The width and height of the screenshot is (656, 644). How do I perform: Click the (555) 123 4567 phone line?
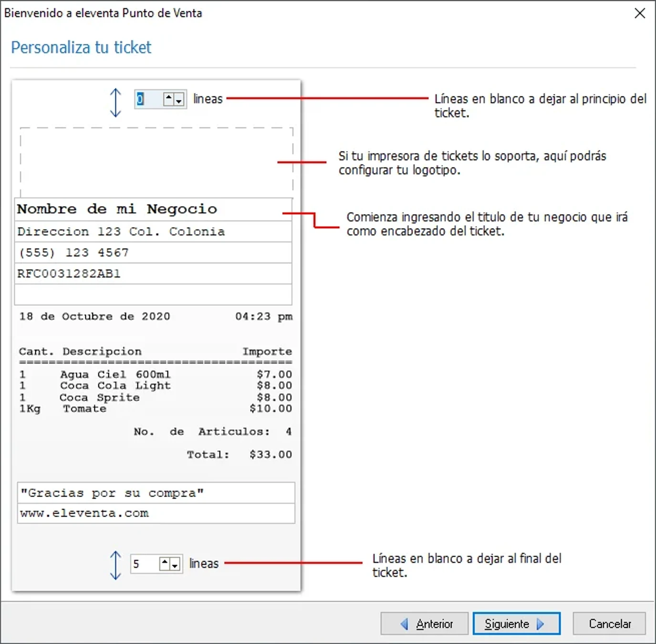(153, 252)
